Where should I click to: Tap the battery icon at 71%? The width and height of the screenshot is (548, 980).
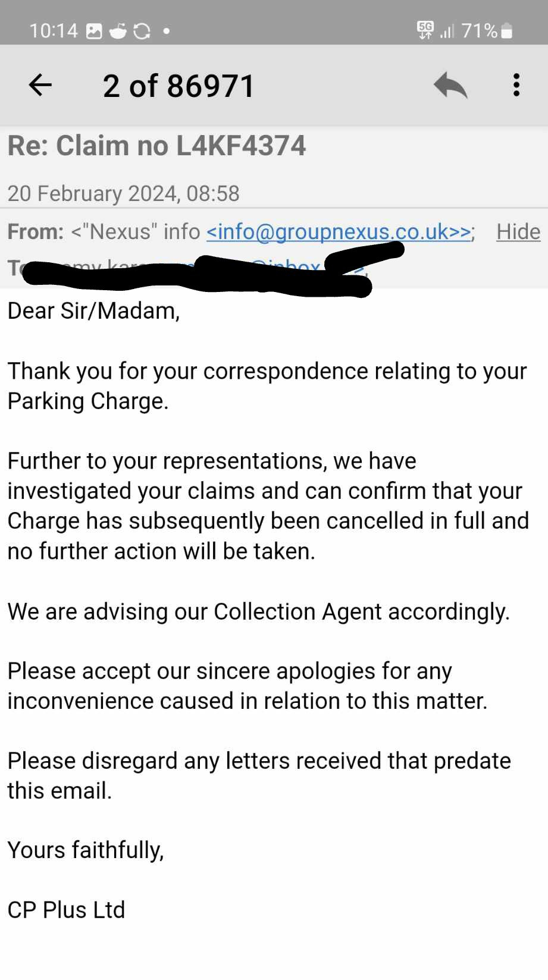[x=507, y=31]
